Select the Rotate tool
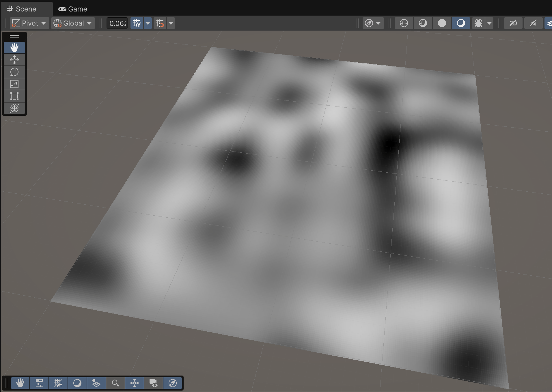Image resolution: width=552 pixels, height=392 pixels. (14, 72)
